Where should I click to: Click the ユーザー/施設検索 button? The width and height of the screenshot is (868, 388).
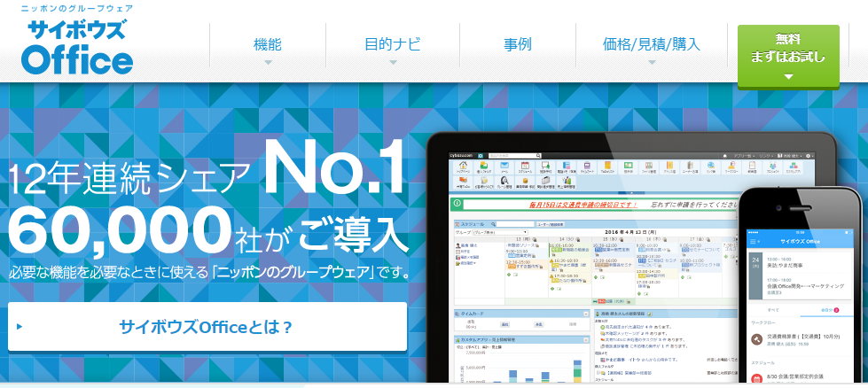click(x=551, y=224)
